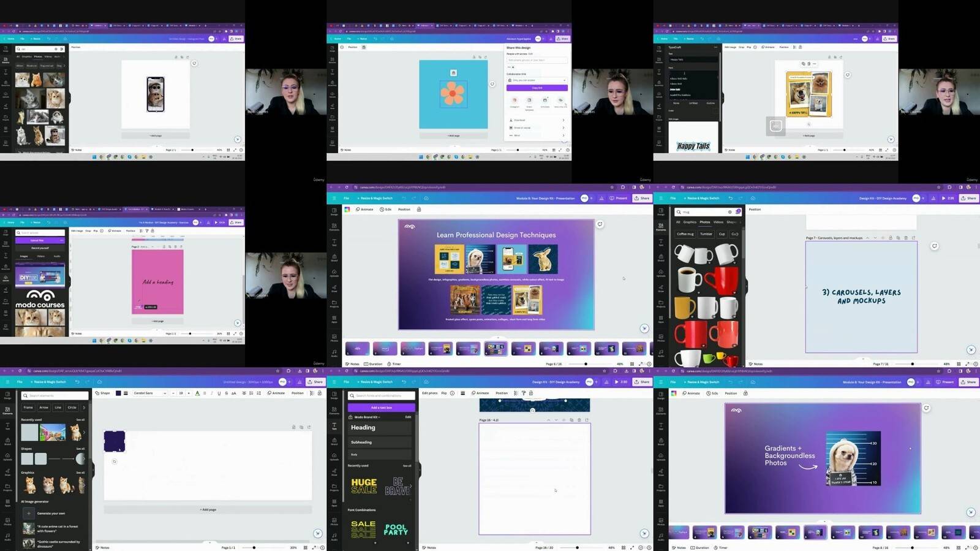Screen dimensions: 980x551
Task: Open Projects in the Learn Professional Design Techniques sidebar
Action: click(334, 305)
